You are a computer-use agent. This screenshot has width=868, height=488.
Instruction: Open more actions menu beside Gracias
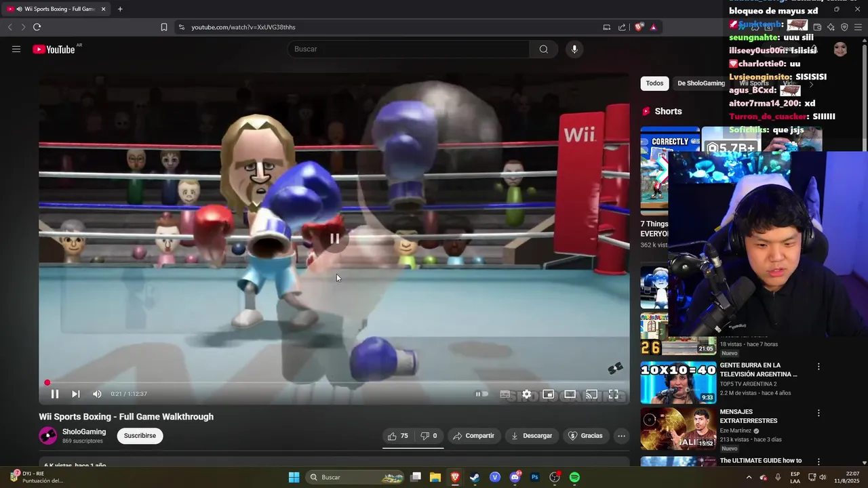(621, 436)
